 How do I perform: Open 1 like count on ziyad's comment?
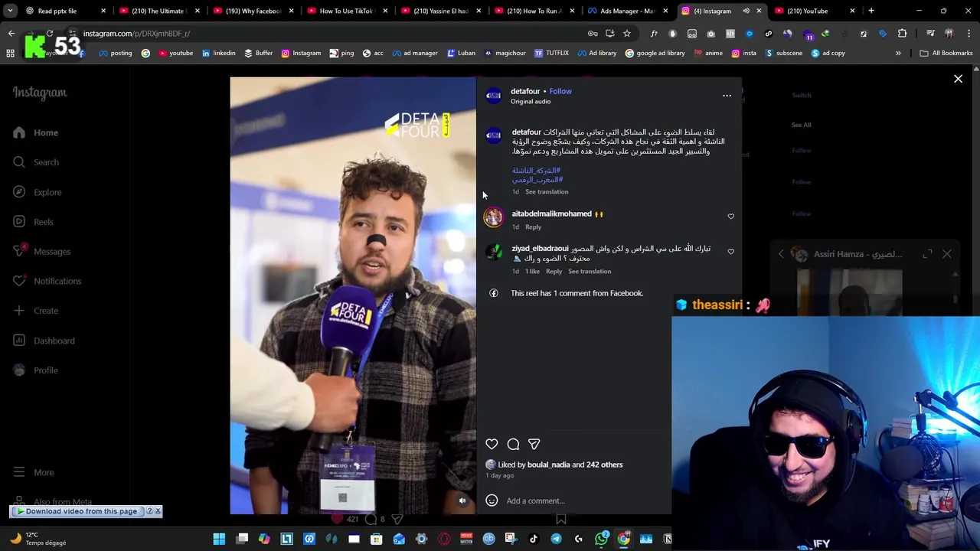click(x=532, y=271)
